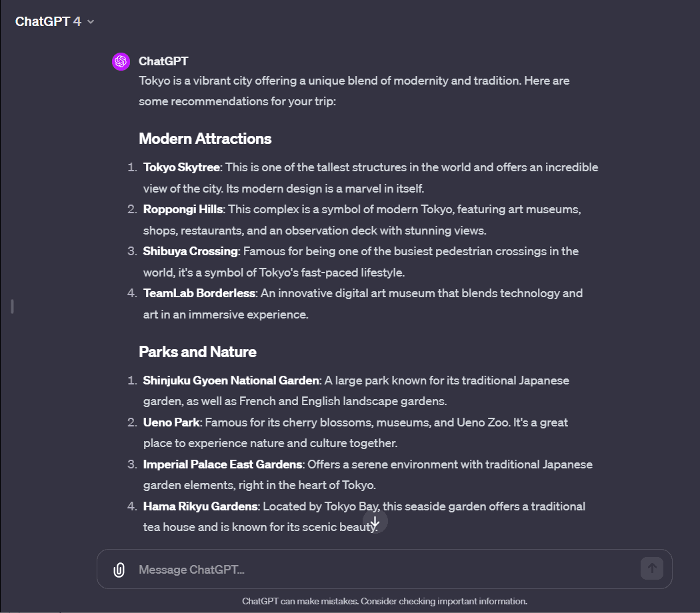
Task: Focus the Message ChatGPT input field
Action: click(380, 570)
